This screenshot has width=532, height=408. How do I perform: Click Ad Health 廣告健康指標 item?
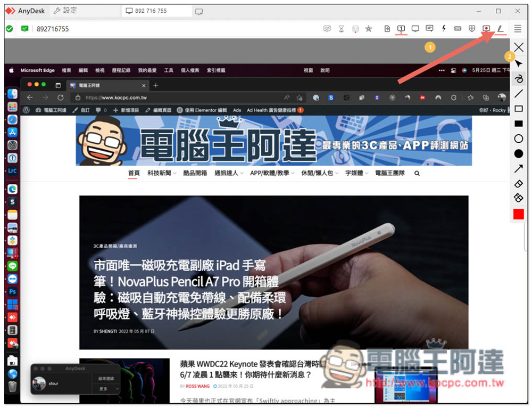[275, 110]
